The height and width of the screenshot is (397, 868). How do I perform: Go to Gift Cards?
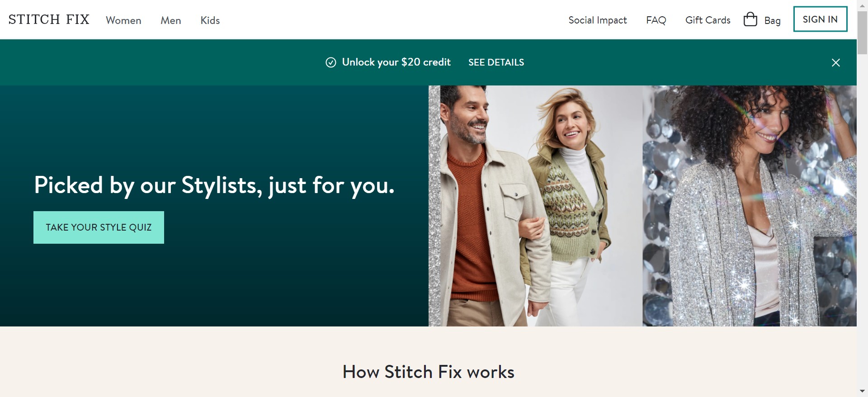[x=708, y=20]
